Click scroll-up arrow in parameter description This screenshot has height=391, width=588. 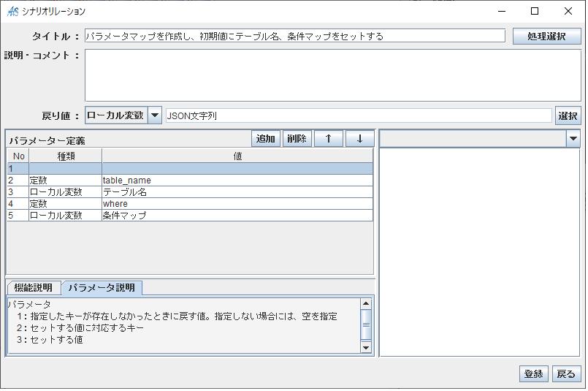366,303
